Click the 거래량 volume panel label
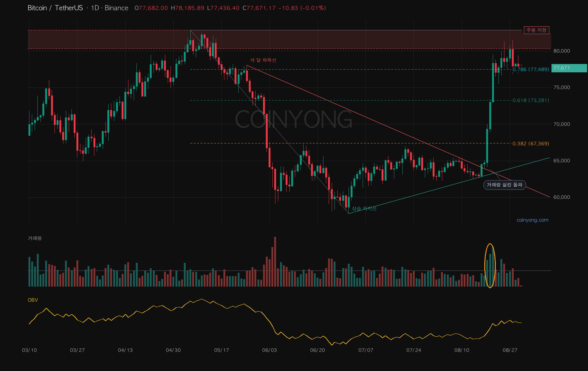Screen dimensions: 588x371 point(35,238)
